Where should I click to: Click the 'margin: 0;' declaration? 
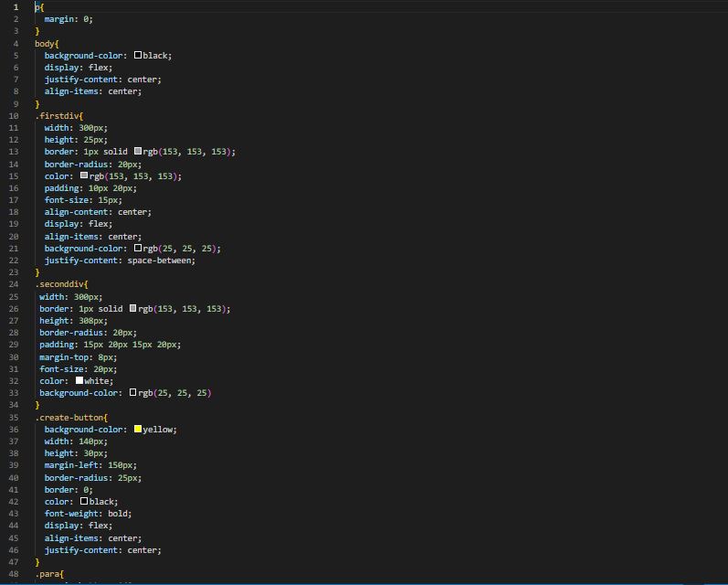pos(69,19)
